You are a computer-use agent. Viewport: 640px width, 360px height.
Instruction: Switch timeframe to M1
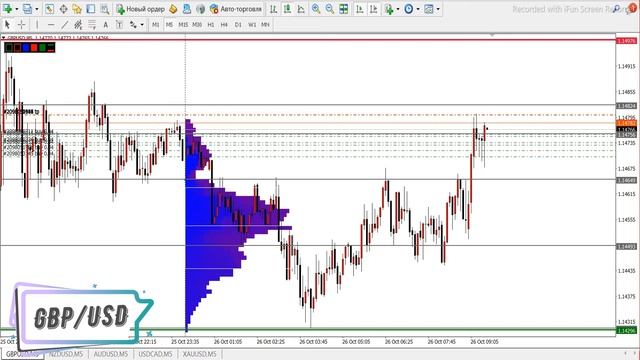pyautogui.click(x=156, y=24)
